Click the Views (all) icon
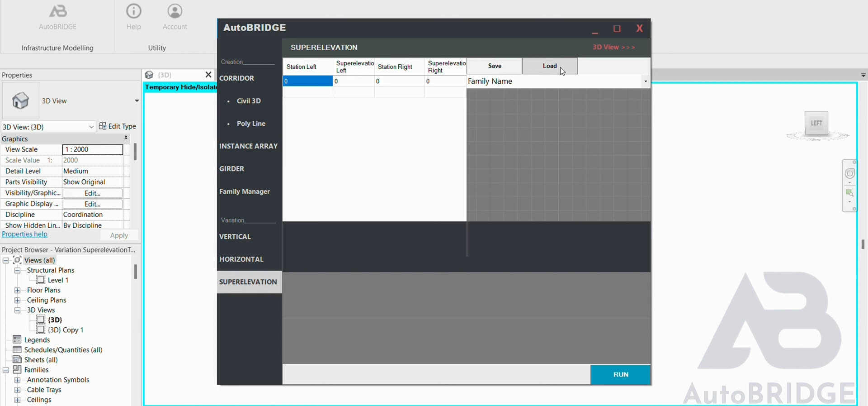 17,260
